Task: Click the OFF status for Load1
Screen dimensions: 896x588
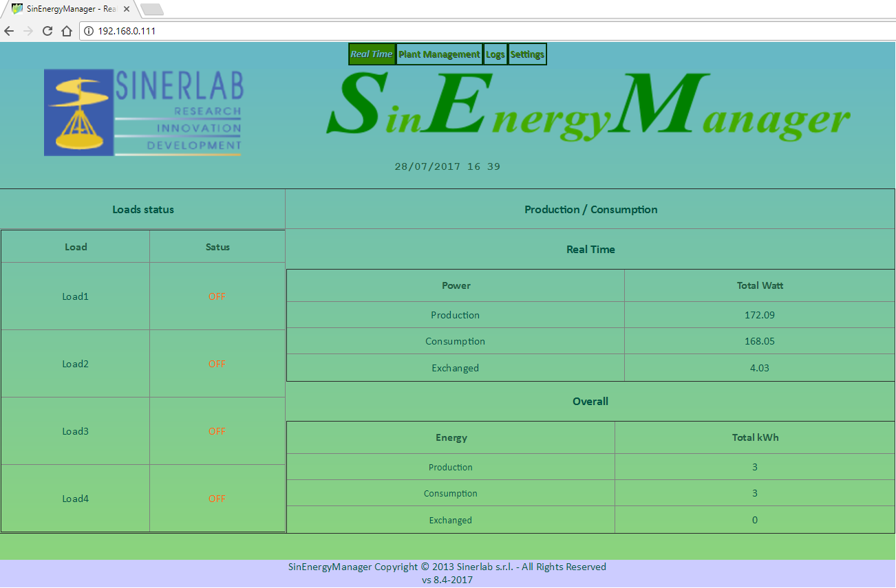Action: pyautogui.click(x=217, y=296)
